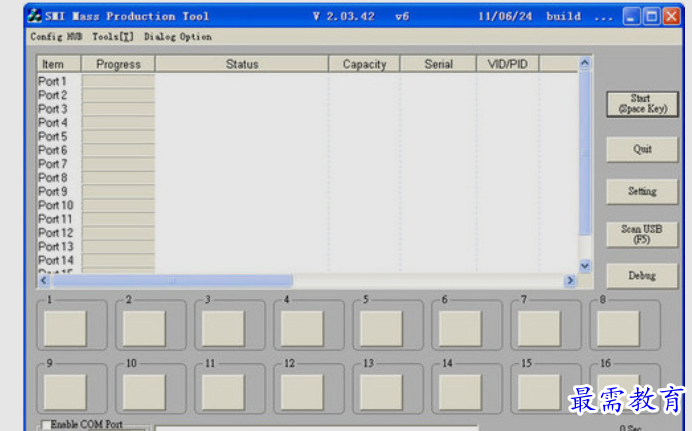Click the Status column header
692x431 pixels.
point(242,64)
